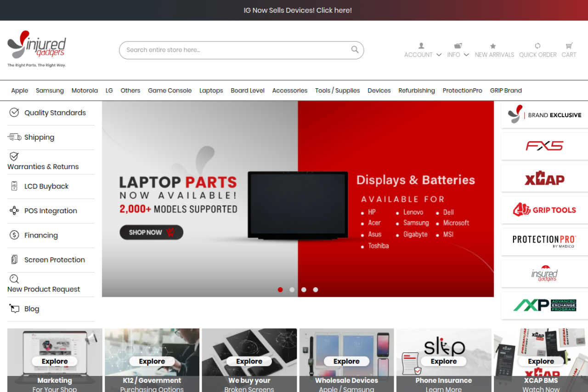This screenshot has height=392, width=588.
Task: Open the ProtectionPro category menu
Action: (x=463, y=91)
